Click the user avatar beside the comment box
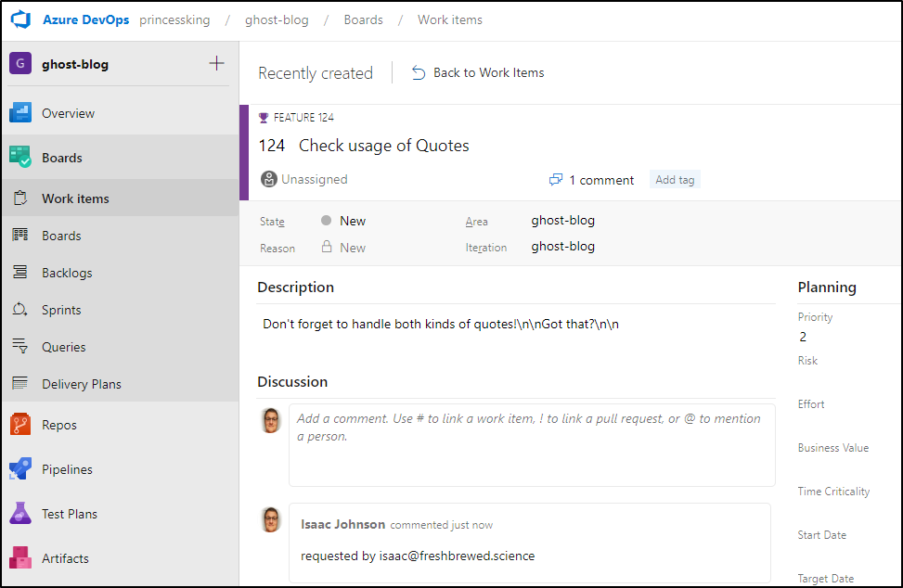This screenshot has height=588, width=903. click(271, 420)
